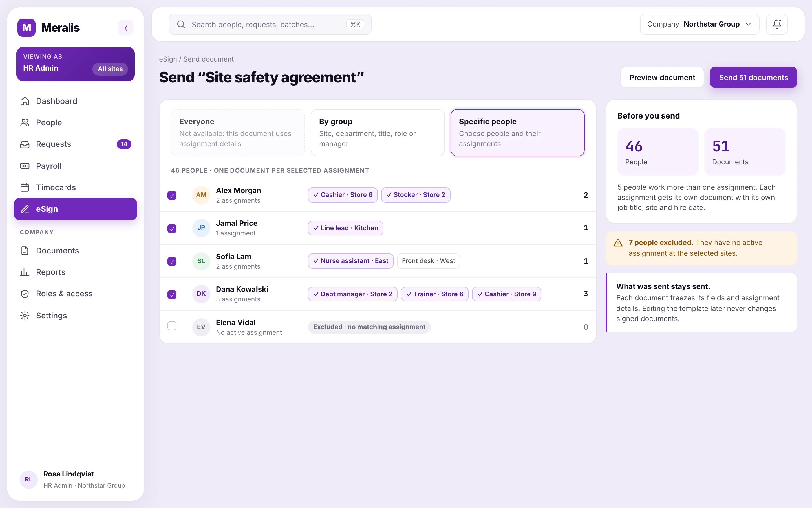Viewport: 812px width, 508px height.
Task: Click the Dashboard home icon
Action: [25, 101]
